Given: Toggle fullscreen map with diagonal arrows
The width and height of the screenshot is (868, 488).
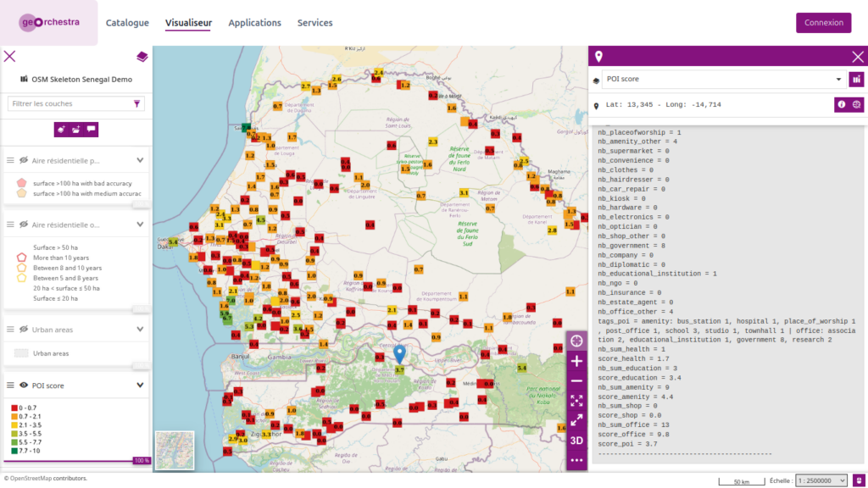Looking at the screenshot, I should pos(576,420).
